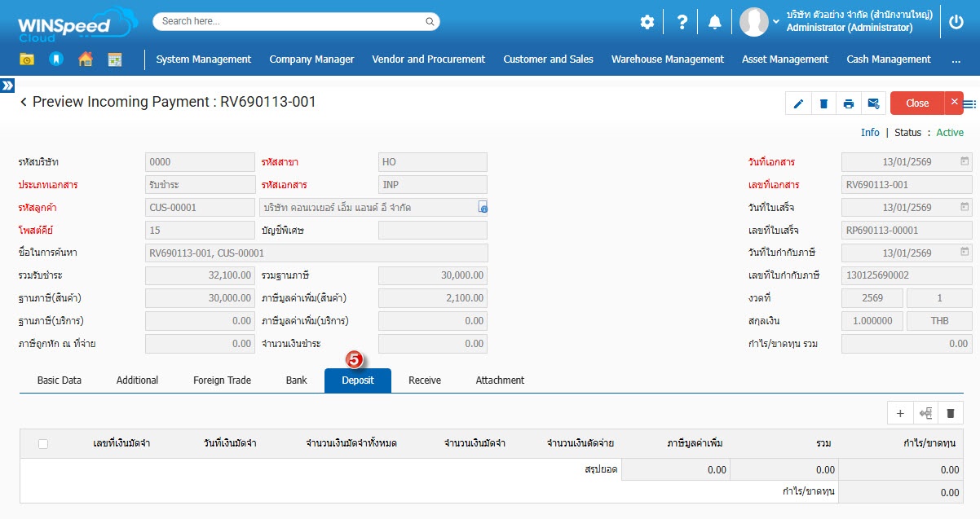Print the incoming payment document
This screenshot has height=519, width=980.
click(x=849, y=103)
